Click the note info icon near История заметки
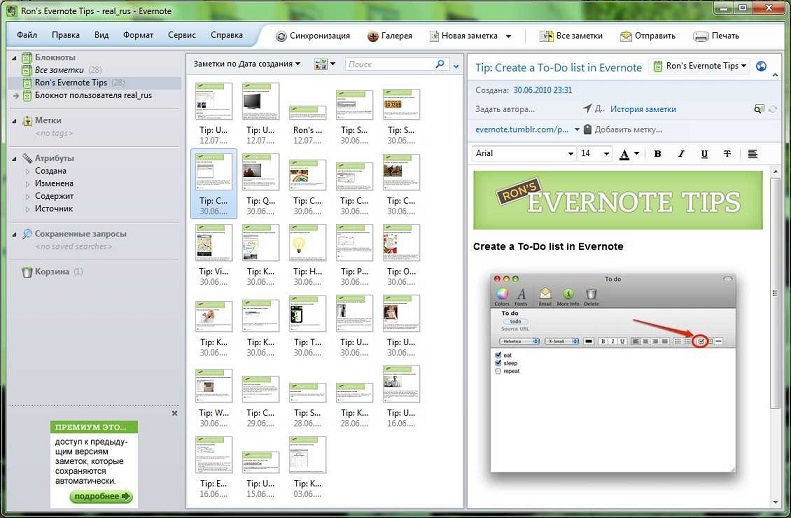 click(x=758, y=109)
